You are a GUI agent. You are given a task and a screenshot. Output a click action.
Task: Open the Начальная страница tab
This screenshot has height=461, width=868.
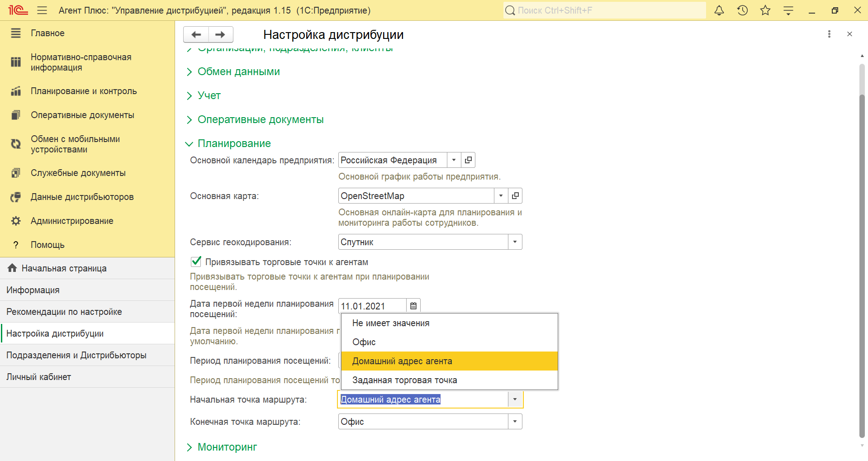click(x=87, y=268)
